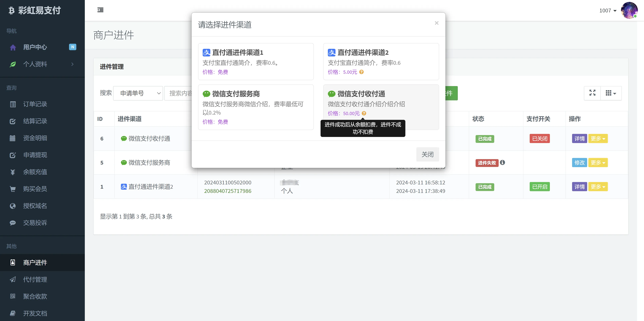
Task: Open 余额充值 from sidebar
Action: [35, 172]
